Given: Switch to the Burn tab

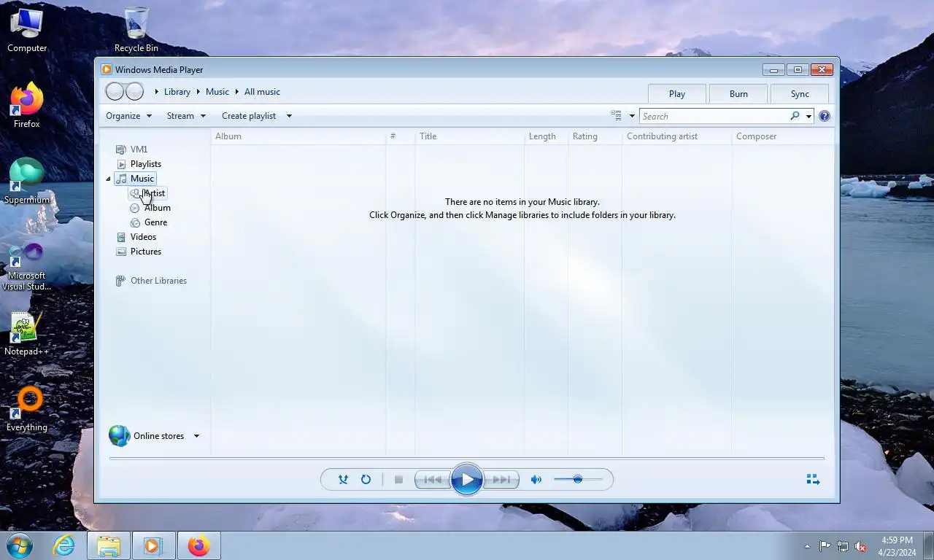Looking at the screenshot, I should point(738,93).
